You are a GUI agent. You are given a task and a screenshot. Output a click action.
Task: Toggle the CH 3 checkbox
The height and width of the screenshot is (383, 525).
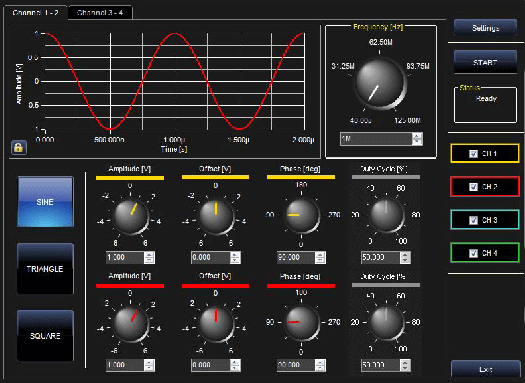click(473, 220)
